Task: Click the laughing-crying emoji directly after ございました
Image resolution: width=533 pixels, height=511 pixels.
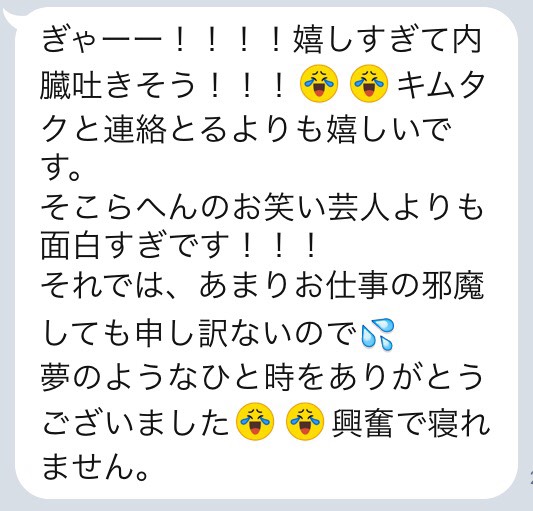Action: (x=255, y=421)
